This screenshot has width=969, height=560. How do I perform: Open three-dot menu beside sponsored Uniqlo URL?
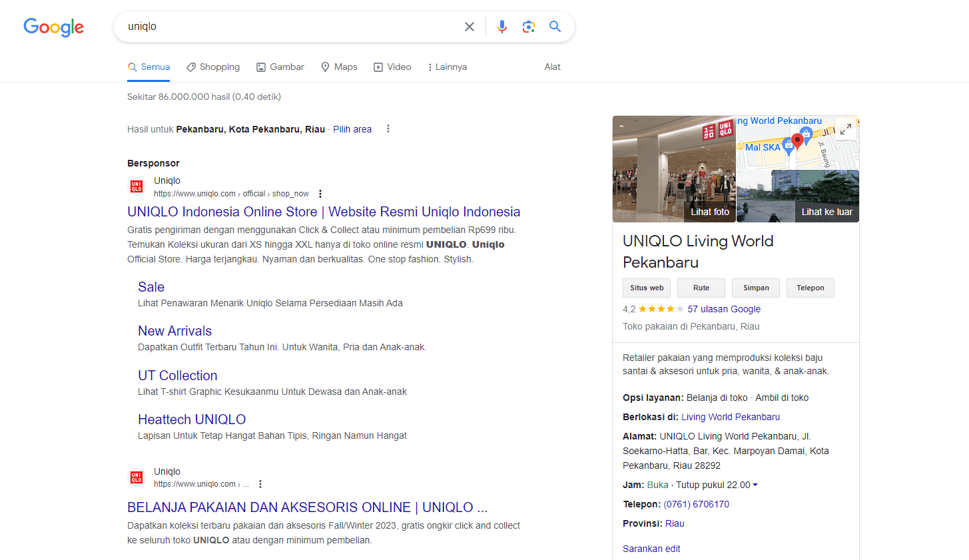pyautogui.click(x=320, y=194)
